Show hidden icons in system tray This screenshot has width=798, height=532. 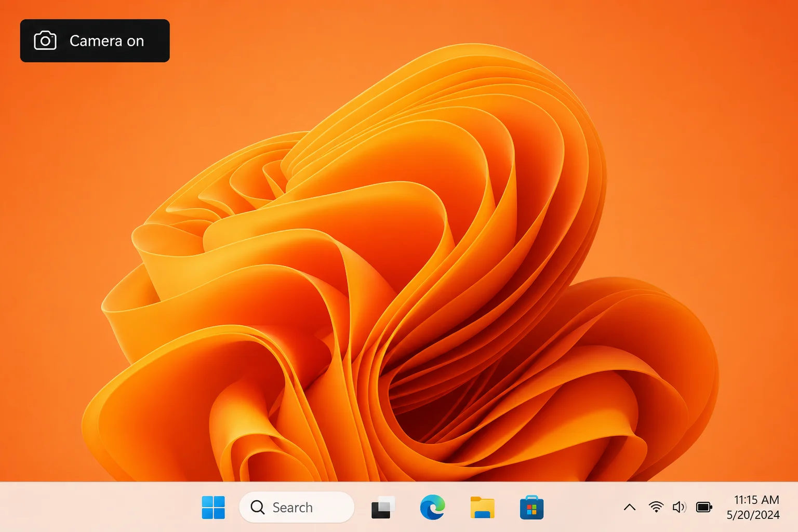[630, 507]
